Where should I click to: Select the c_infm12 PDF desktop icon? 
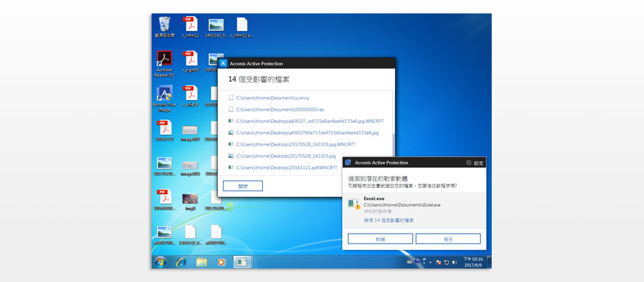[190, 27]
